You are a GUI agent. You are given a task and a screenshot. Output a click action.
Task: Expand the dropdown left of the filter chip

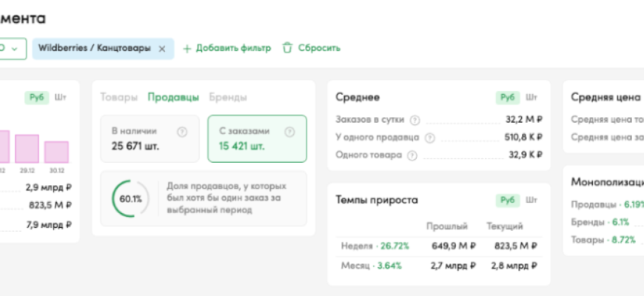(13, 49)
